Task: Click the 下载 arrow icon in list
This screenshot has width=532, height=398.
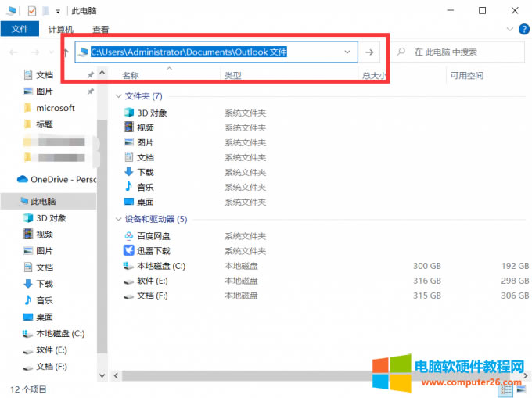Action: pos(128,171)
